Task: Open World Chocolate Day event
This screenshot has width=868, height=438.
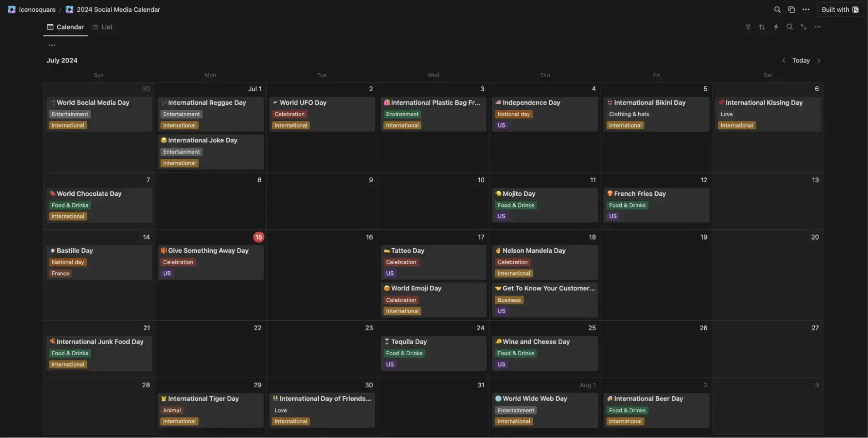Action: (99, 205)
